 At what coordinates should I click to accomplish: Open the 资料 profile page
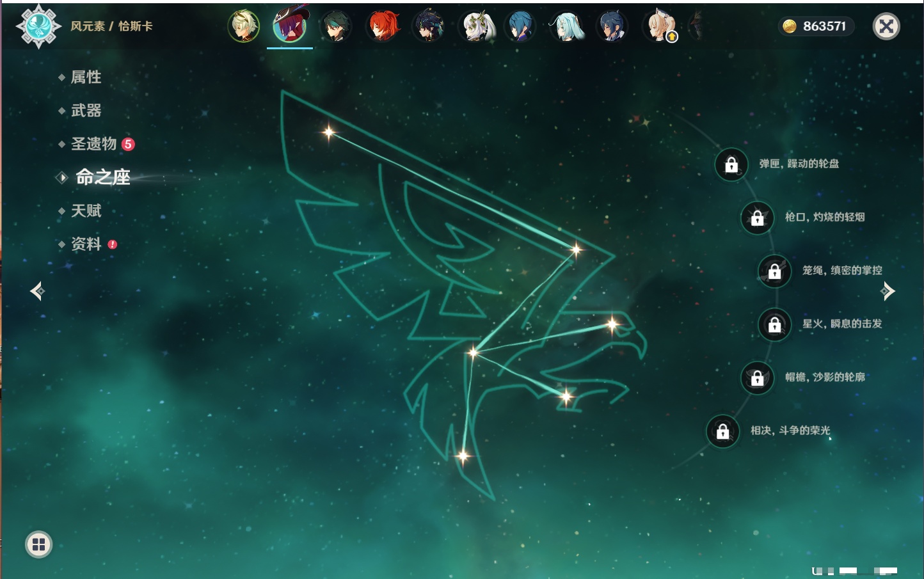coord(87,244)
